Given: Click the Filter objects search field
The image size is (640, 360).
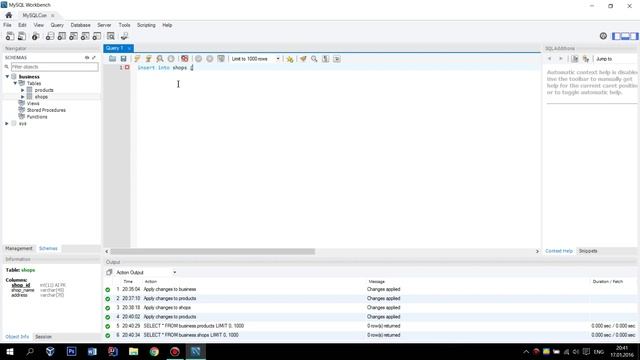Looking at the screenshot, I should [x=55, y=67].
